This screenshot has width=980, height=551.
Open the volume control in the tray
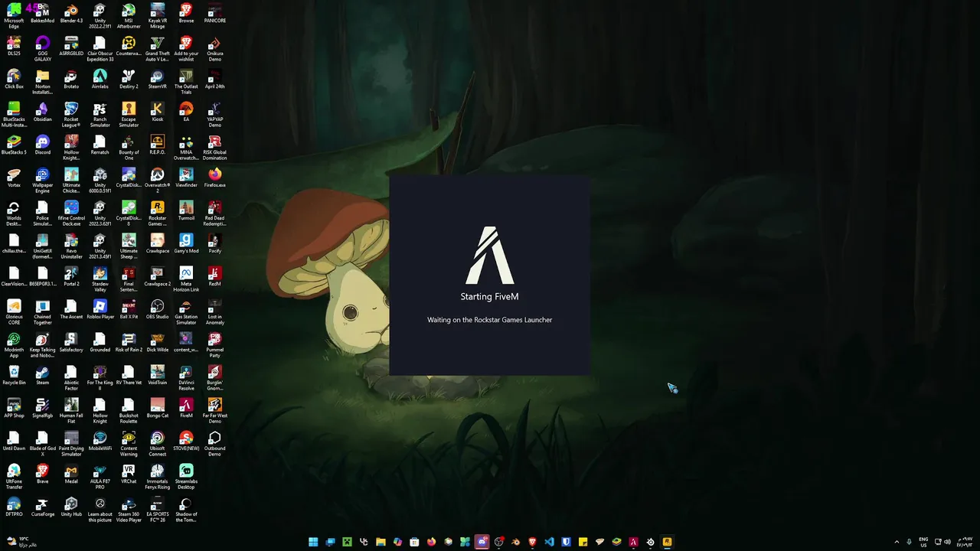[x=948, y=542]
